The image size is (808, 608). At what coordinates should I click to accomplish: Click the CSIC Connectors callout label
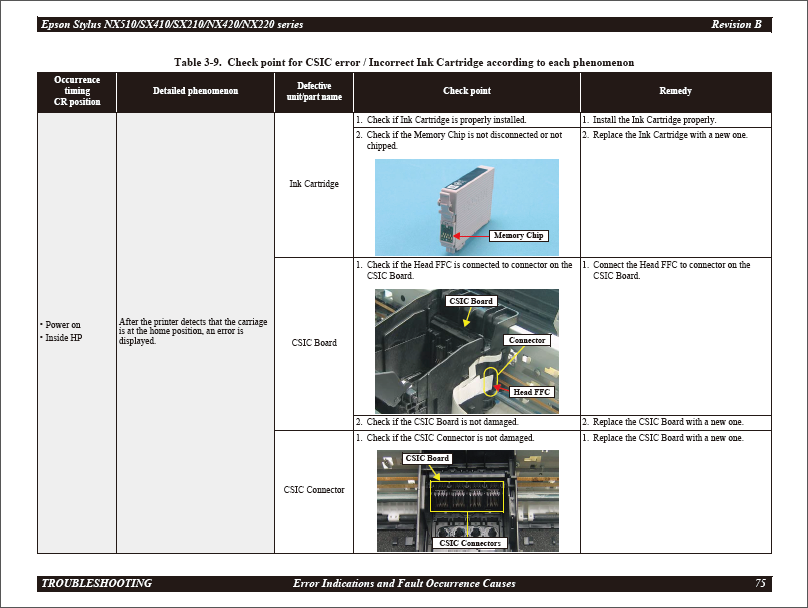point(466,543)
